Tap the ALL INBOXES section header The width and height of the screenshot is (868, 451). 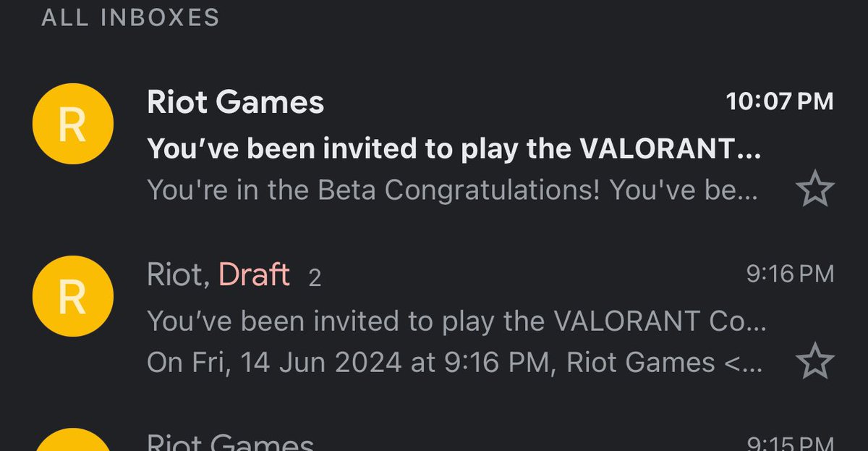(x=130, y=17)
